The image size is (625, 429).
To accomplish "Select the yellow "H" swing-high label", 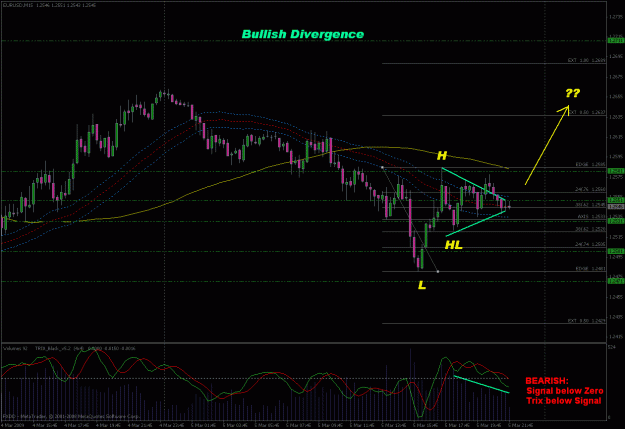I will point(442,155).
